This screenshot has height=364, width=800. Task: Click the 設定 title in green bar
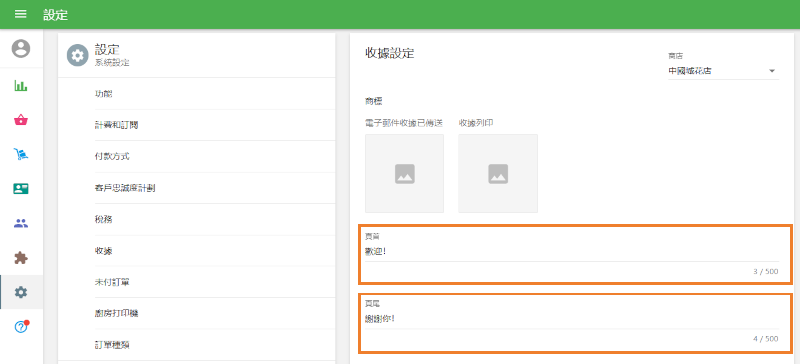point(55,15)
